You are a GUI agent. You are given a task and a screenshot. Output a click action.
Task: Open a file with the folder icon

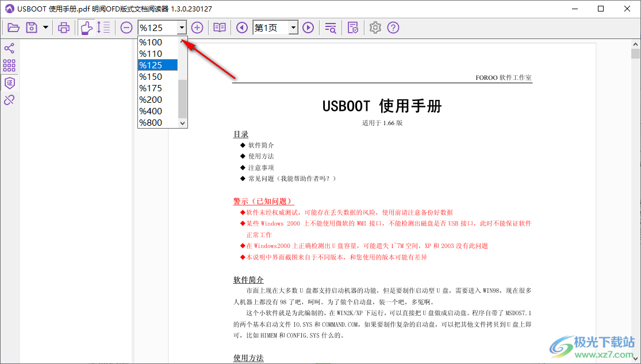pos(13,28)
